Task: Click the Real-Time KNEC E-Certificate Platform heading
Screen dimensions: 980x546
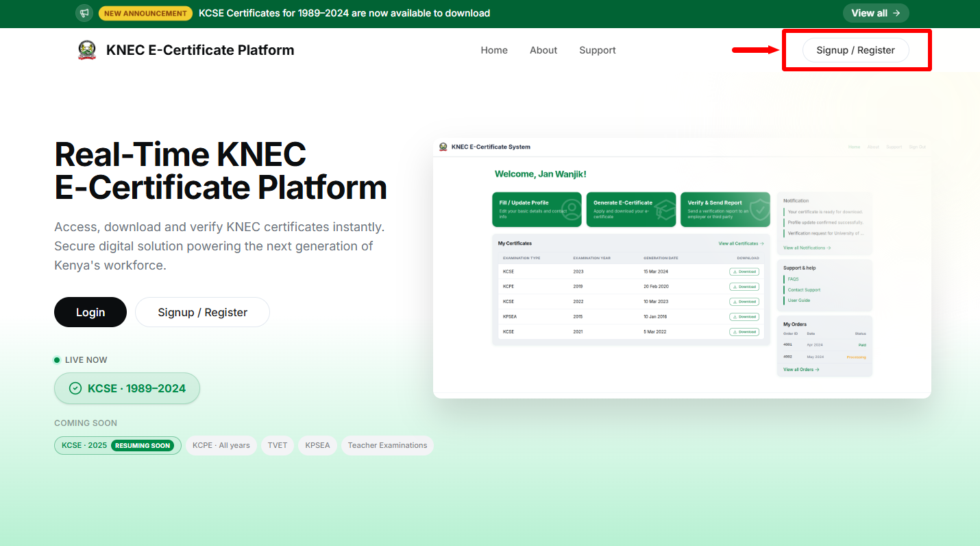Action: [x=221, y=171]
